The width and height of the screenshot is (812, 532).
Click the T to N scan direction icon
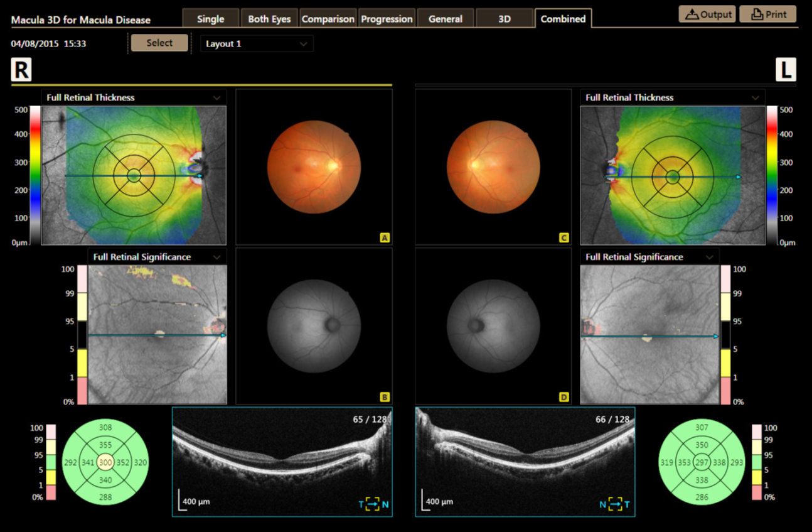click(373, 504)
